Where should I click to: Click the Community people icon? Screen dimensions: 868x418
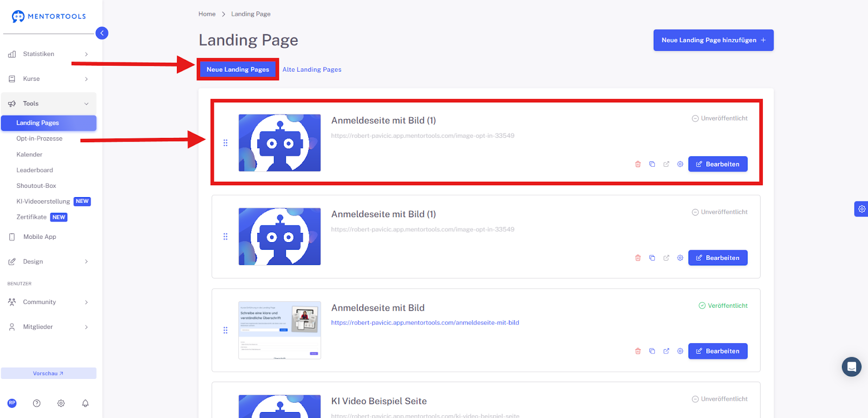click(x=12, y=302)
